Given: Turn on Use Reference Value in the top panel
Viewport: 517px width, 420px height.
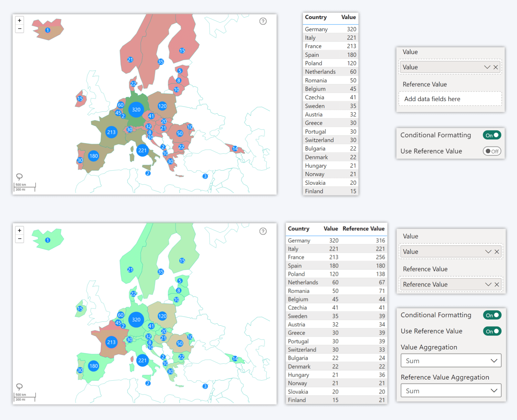Looking at the screenshot, I should pos(492,151).
